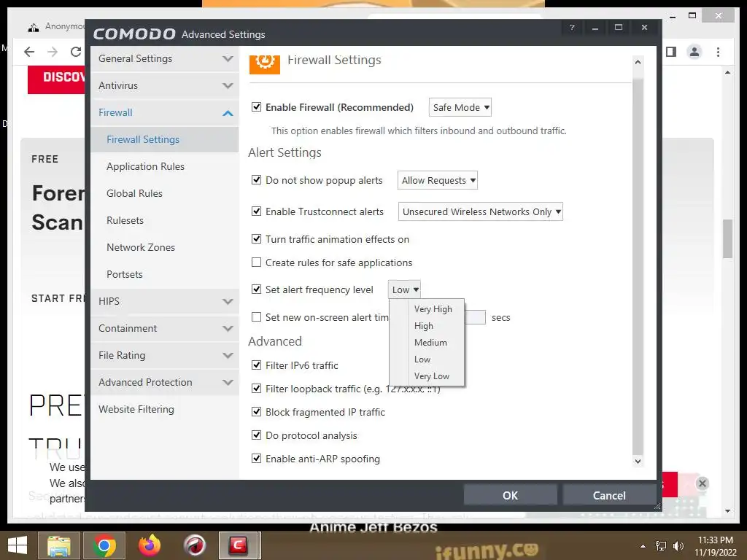Check Create rules for safe applications
This screenshot has height=560, width=747.
[256, 262]
